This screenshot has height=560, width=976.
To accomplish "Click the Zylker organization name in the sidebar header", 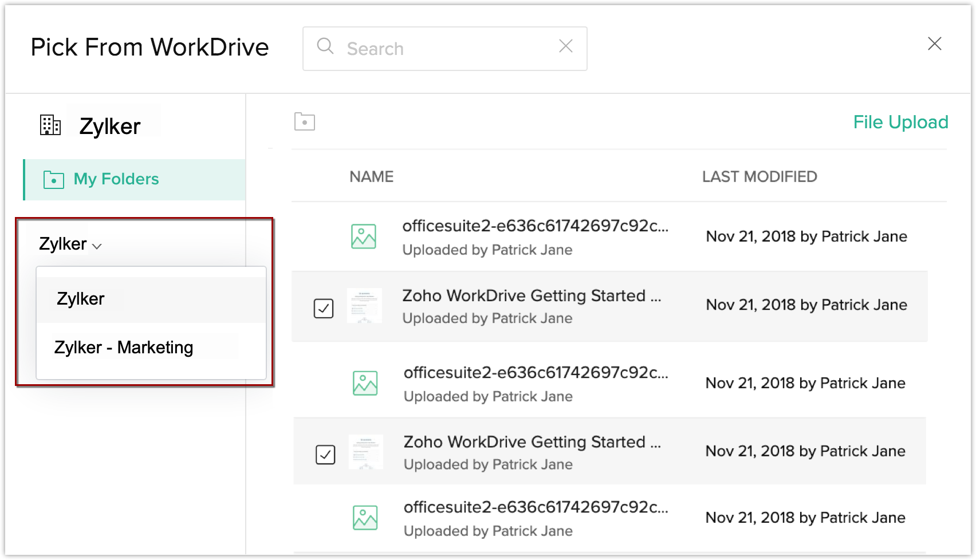I will click(110, 127).
